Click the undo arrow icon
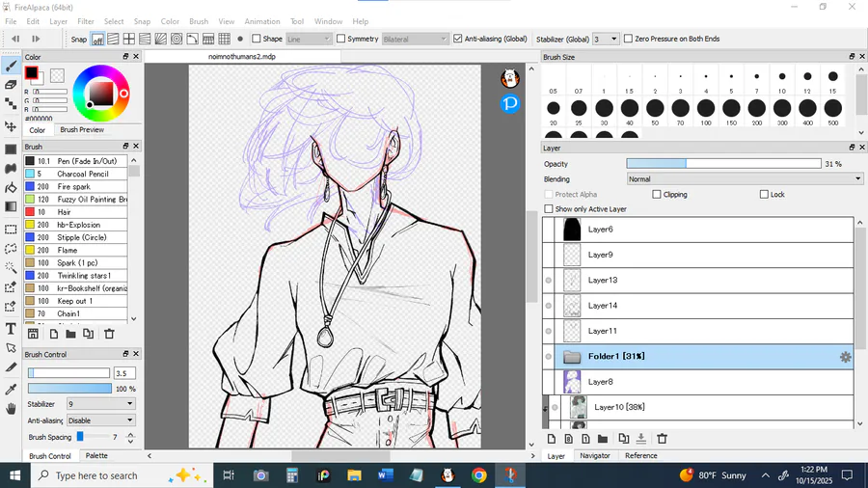The height and width of the screenshot is (488, 868). tap(15, 39)
